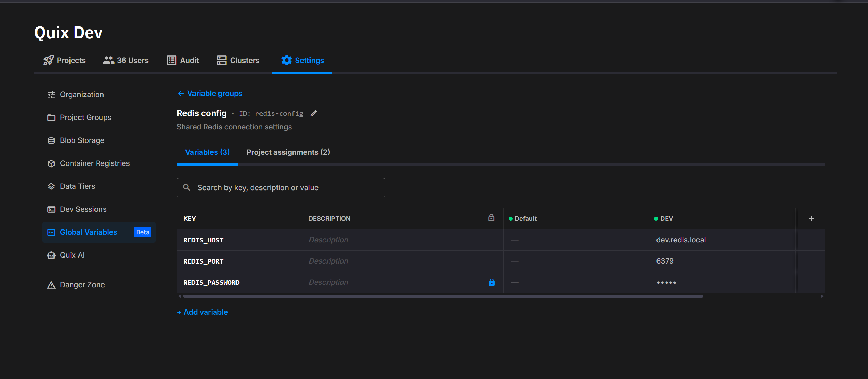Open the Clusters tab
The image size is (868, 379).
(x=238, y=61)
